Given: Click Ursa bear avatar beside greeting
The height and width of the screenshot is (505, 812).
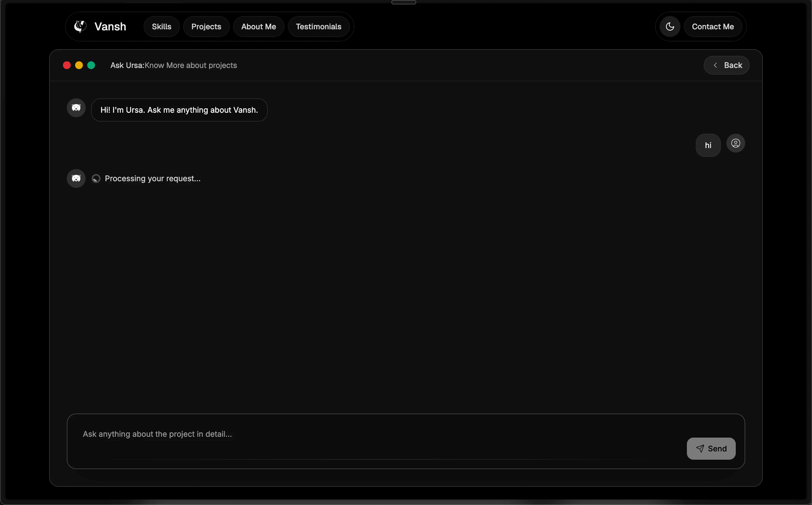Looking at the screenshot, I should tap(76, 107).
